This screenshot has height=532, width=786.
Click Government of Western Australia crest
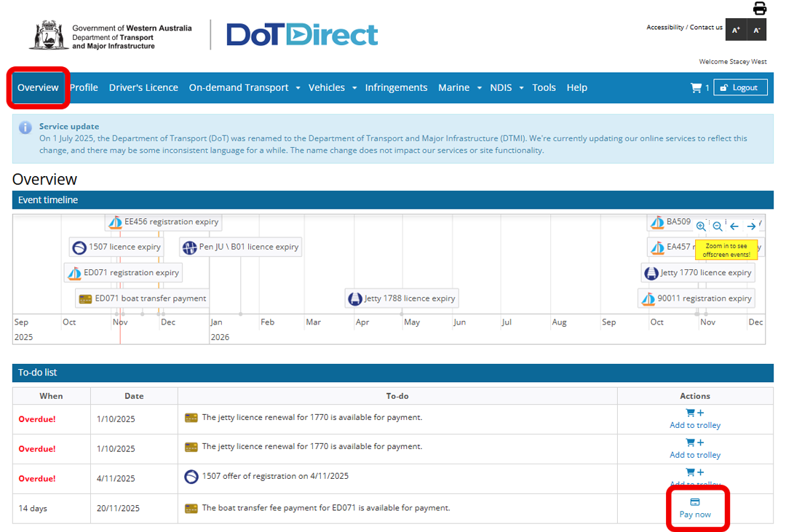pyautogui.click(x=49, y=35)
